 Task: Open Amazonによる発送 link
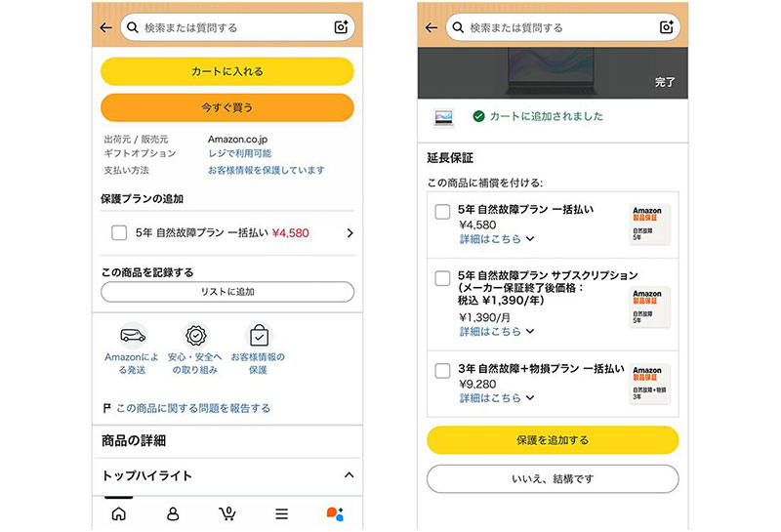point(132,364)
